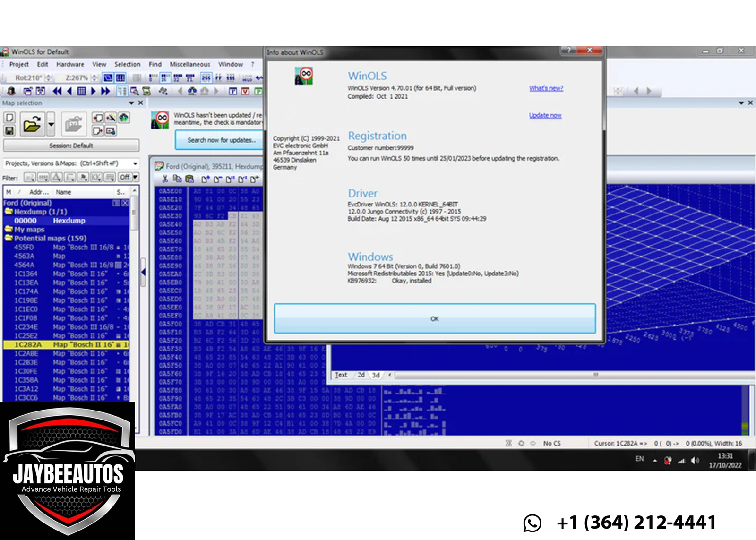
Task: Toggle the decimal 255 number format button
Action: (x=206, y=78)
